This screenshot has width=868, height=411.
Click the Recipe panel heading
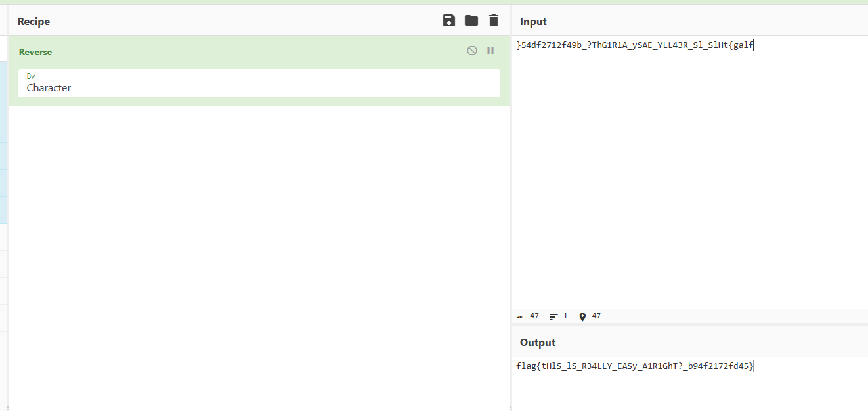(33, 22)
